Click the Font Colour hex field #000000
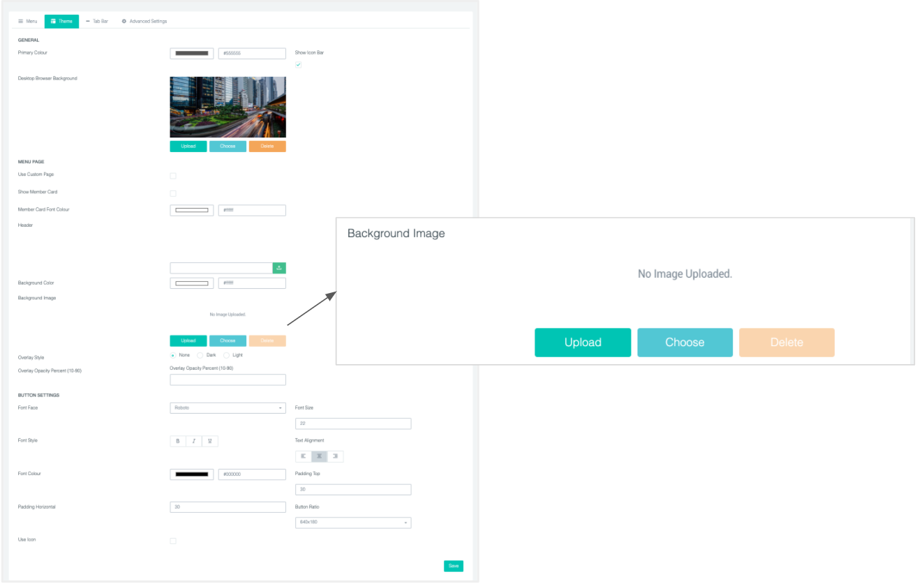924x586 pixels. click(x=252, y=474)
